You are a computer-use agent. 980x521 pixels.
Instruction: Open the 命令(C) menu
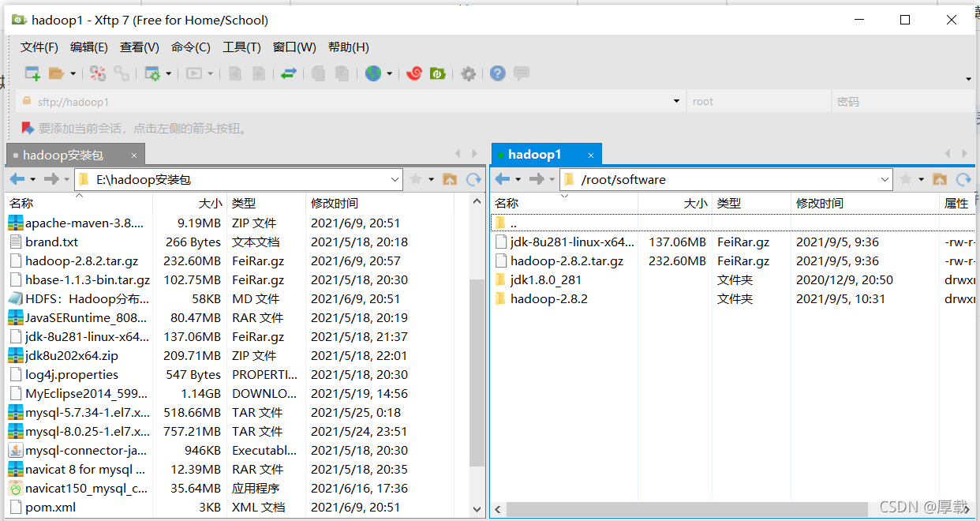[191, 47]
